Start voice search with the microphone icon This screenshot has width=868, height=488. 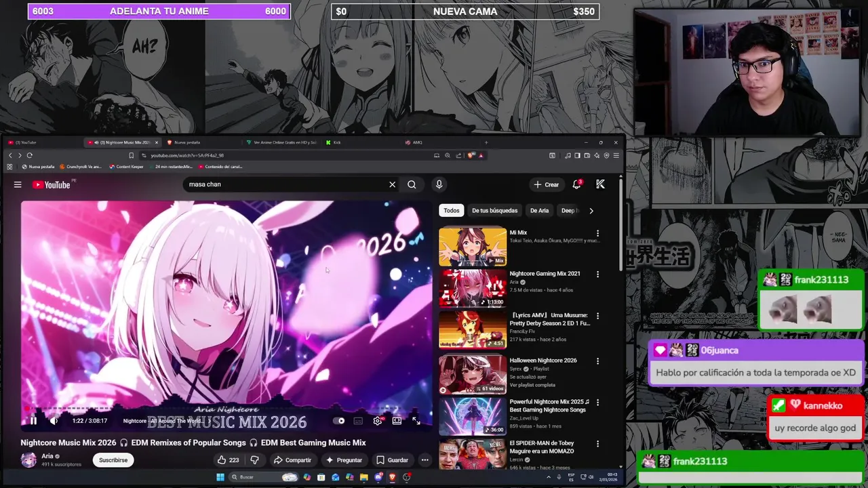[x=439, y=184]
